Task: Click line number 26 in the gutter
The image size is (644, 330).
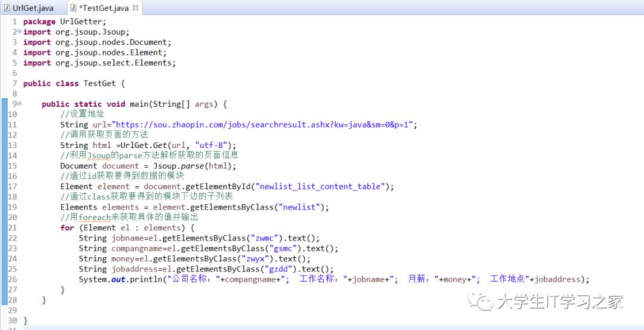Action: (13, 279)
